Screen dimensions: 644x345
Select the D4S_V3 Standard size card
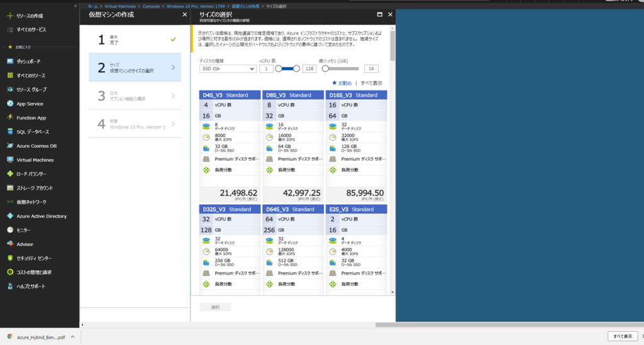230,146
